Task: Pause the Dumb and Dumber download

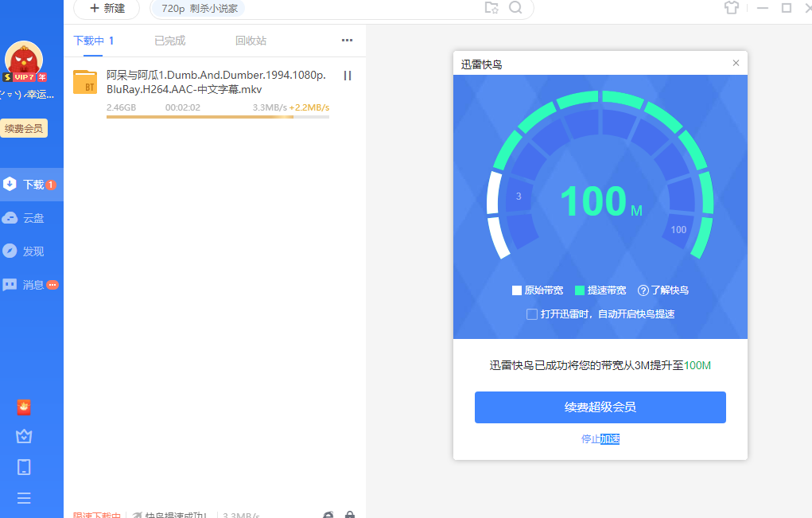Action: coord(347,76)
